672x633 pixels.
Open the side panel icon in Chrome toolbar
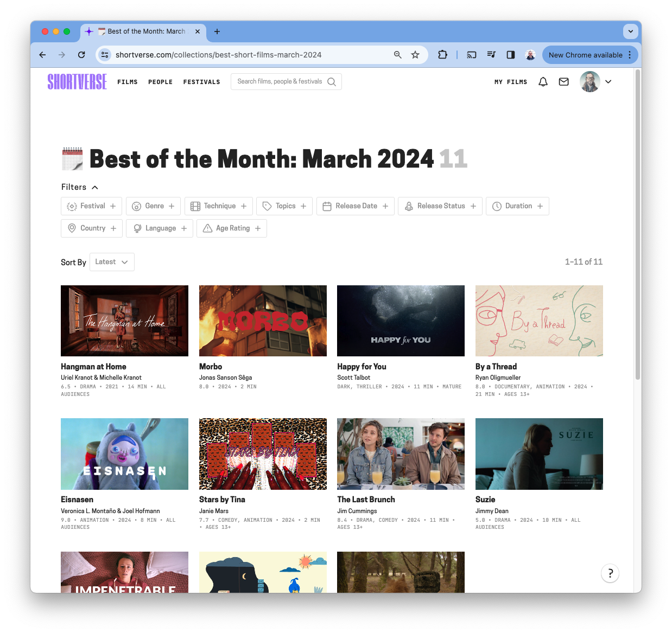(x=510, y=55)
